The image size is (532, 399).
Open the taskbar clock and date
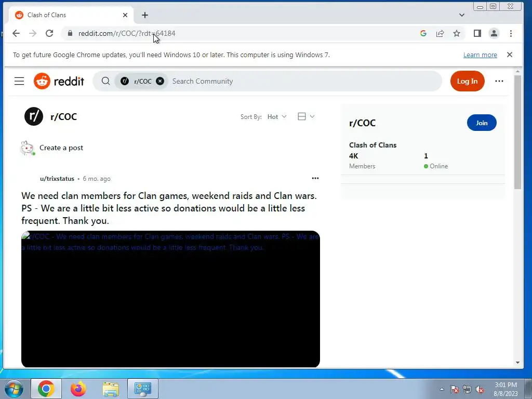pyautogui.click(x=506, y=389)
